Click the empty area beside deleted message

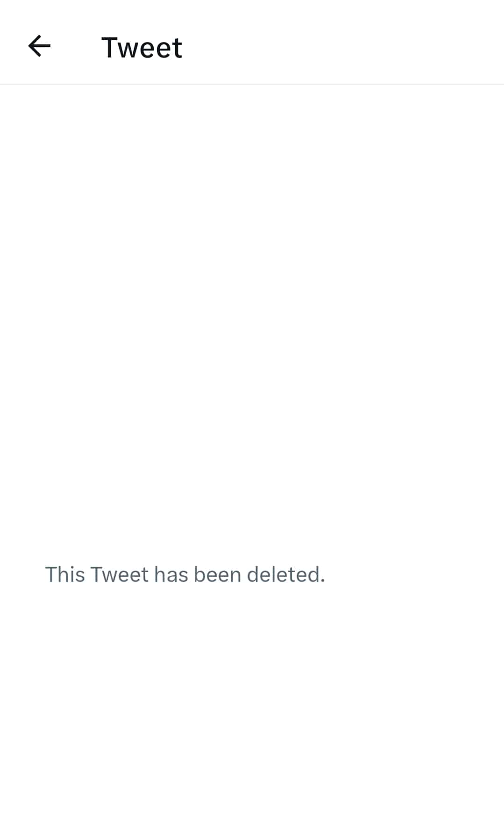pos(415,574)
